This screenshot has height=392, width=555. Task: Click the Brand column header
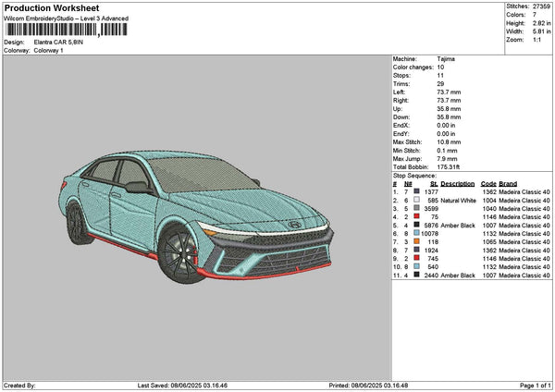[508, 183]
